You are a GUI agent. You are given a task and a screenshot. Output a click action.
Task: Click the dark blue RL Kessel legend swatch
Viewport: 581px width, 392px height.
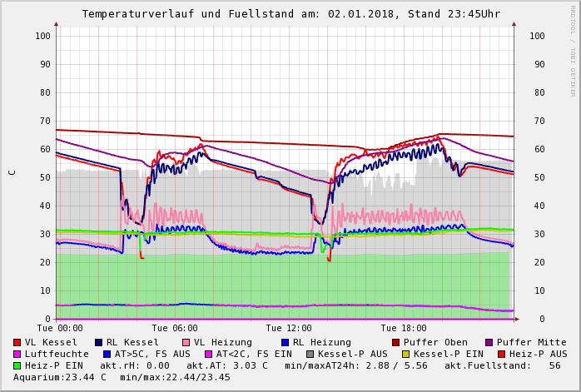99,342
